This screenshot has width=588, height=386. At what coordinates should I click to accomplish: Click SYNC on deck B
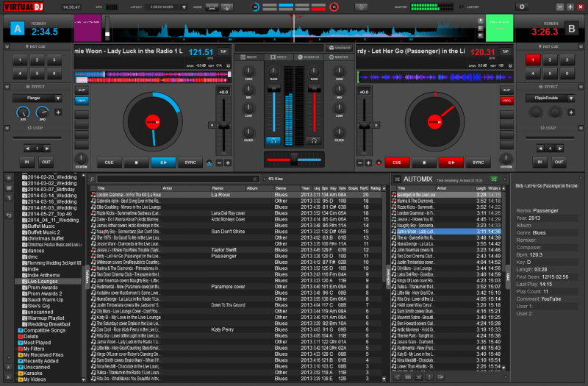pos(478,162)
